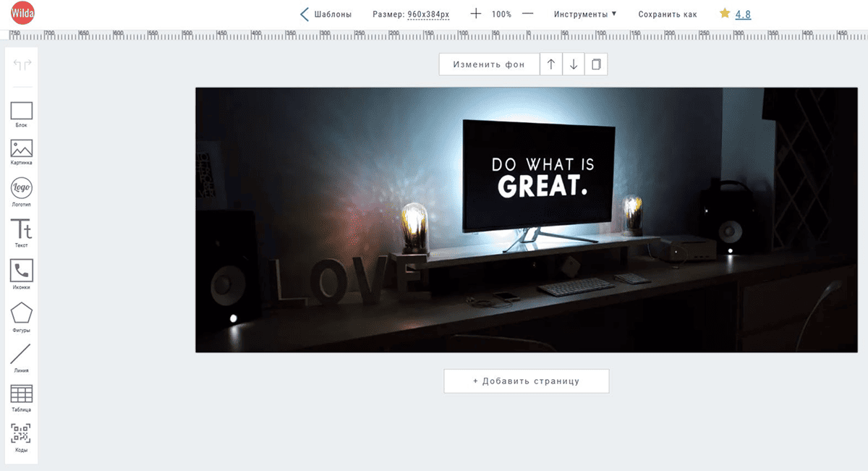Viewport: 868px width, 471px height.
Task: Click the Изменить фон button
Action: (x=489, y=64)
